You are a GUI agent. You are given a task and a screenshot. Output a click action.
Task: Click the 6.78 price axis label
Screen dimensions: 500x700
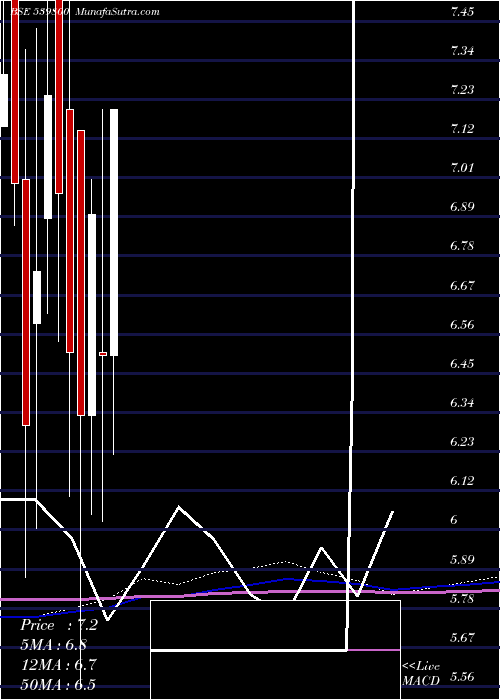pos(462,246)
